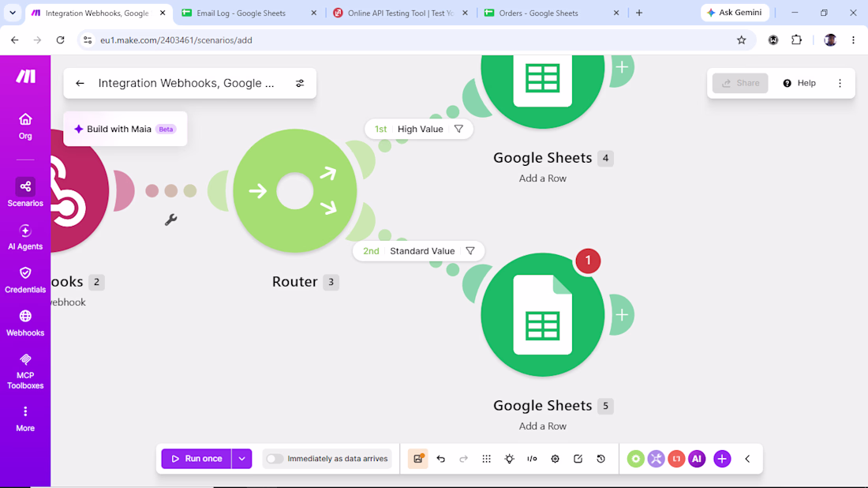Open the previous versions history clock icon
868x488 pixels.
point(600,459)
